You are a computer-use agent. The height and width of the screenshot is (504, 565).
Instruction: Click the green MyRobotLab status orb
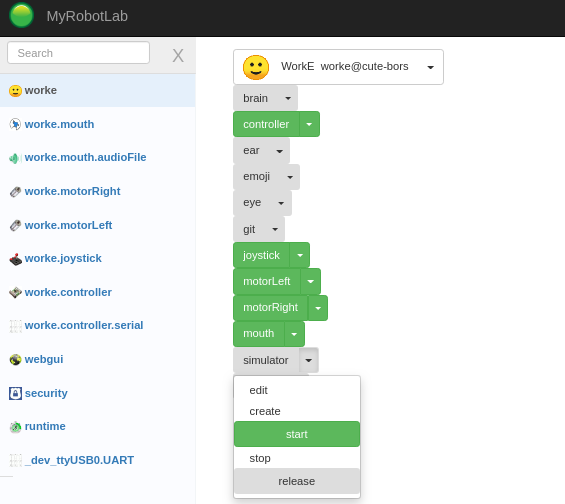(x=21, y=15)
